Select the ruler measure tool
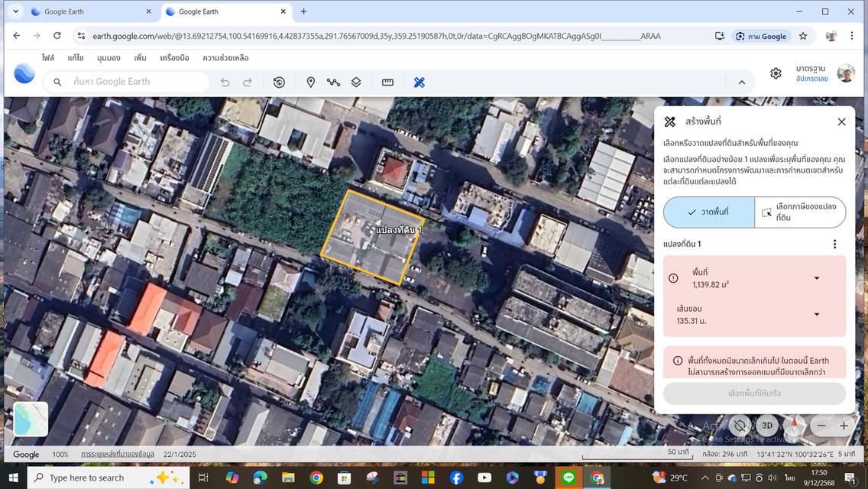868x489 pixels. coord(387,83)
